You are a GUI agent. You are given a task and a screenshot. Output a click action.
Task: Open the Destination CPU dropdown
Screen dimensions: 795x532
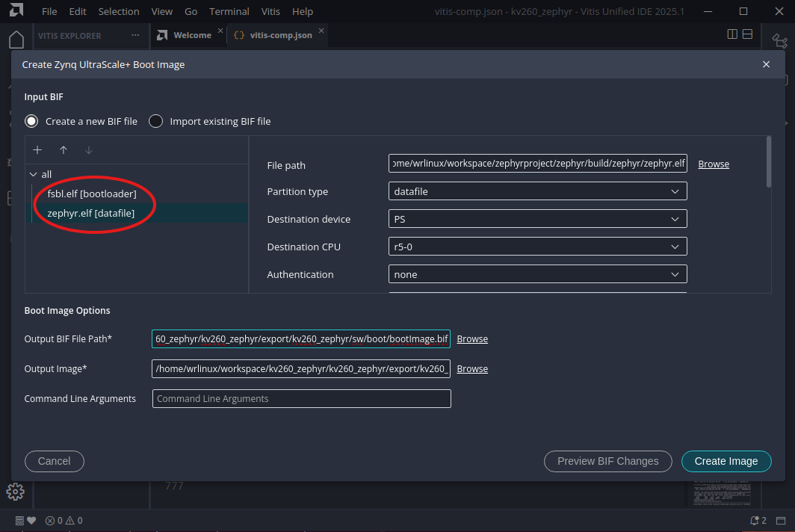tap(537, 247)
